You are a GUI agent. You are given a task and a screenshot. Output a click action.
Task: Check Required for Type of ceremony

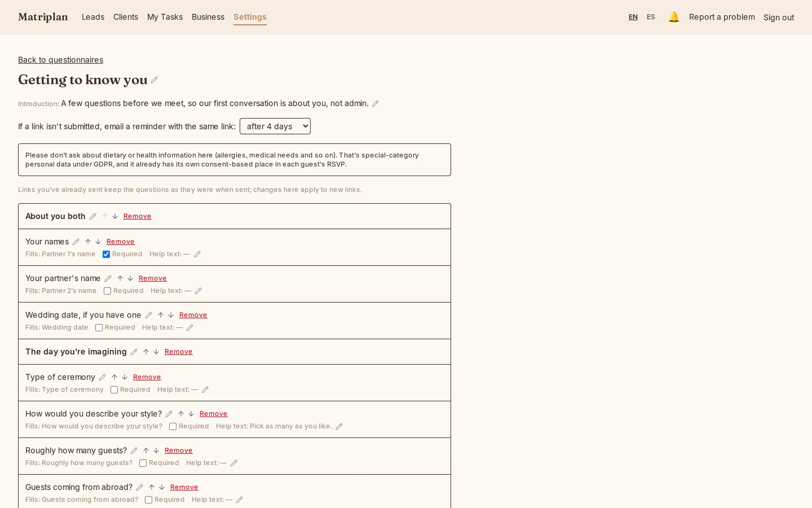114,390
